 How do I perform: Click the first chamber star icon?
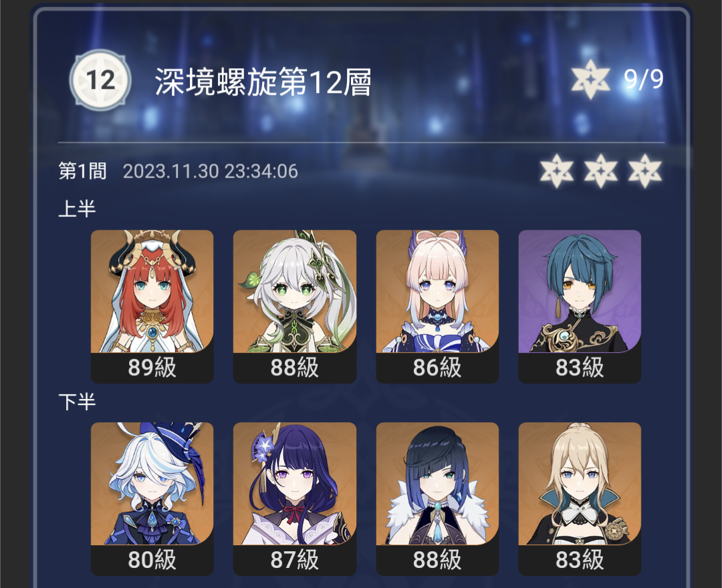coord(557,171)
